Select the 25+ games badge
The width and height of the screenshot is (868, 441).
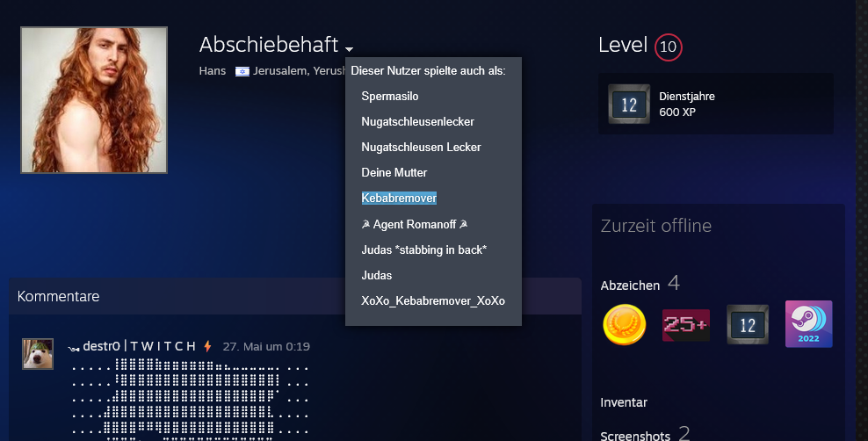pos(685,324)
